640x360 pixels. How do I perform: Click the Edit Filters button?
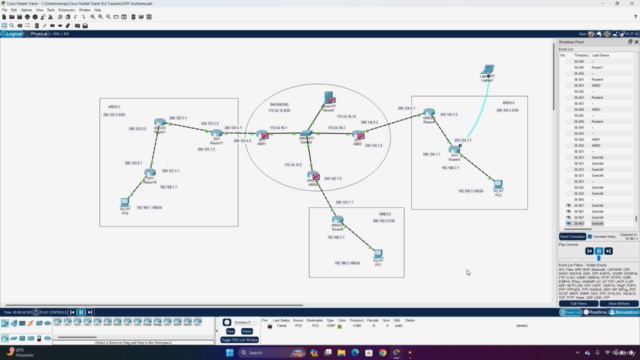coord(578,304)
